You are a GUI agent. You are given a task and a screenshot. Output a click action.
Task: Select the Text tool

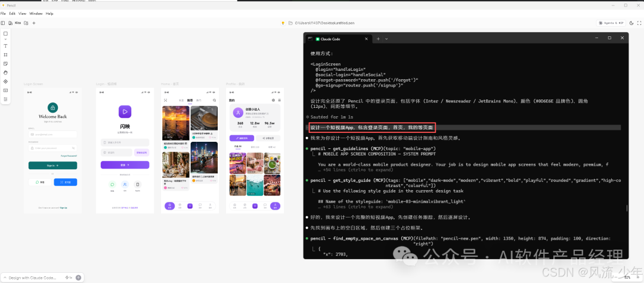[x=6, y=46]
